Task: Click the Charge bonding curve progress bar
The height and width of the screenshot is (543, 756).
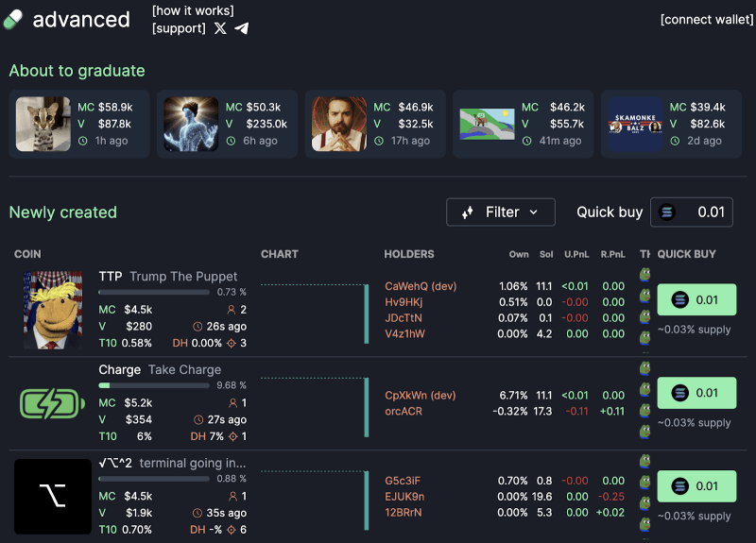Action: pyautogui.click(x=153, y=385)
